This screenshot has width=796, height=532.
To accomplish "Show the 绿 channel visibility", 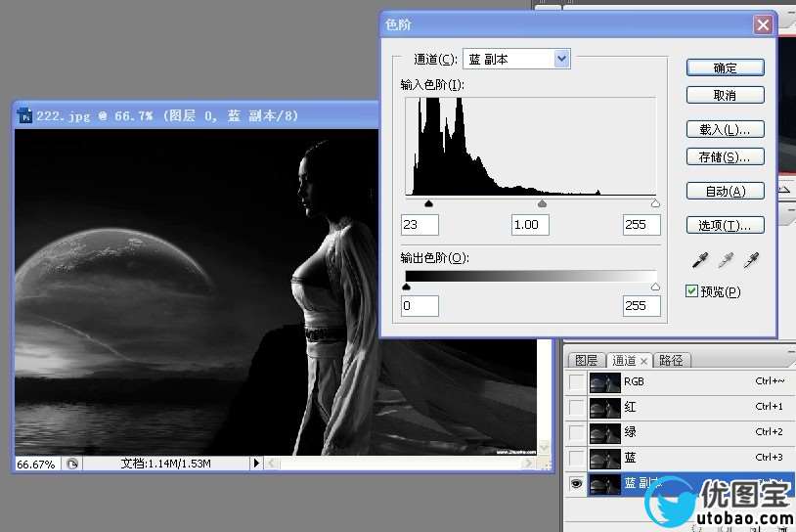I will tap(576, 432).
